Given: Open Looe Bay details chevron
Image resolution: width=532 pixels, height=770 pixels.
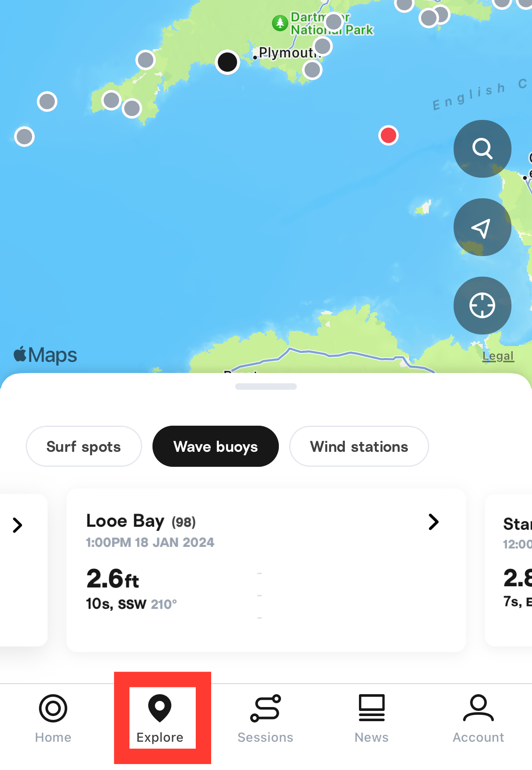Looking at the screenshot, I should tap(433, 522).
